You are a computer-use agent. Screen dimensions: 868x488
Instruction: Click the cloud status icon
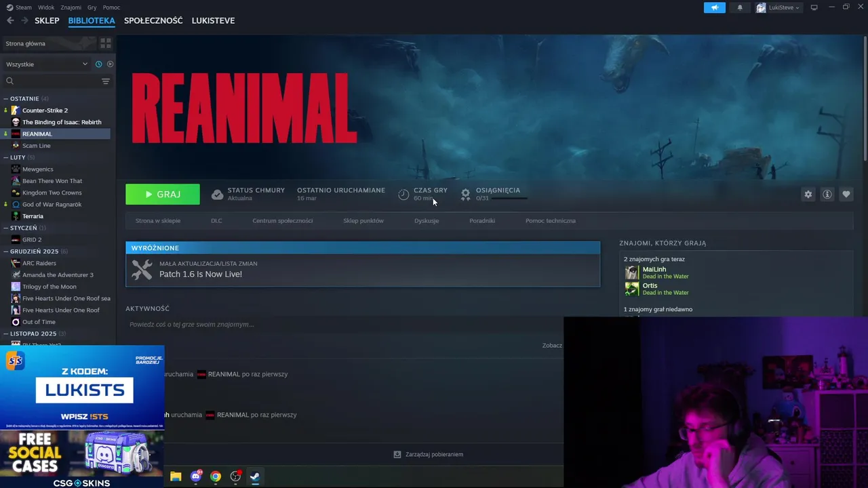pyautogui.click(x=217, y=195)
